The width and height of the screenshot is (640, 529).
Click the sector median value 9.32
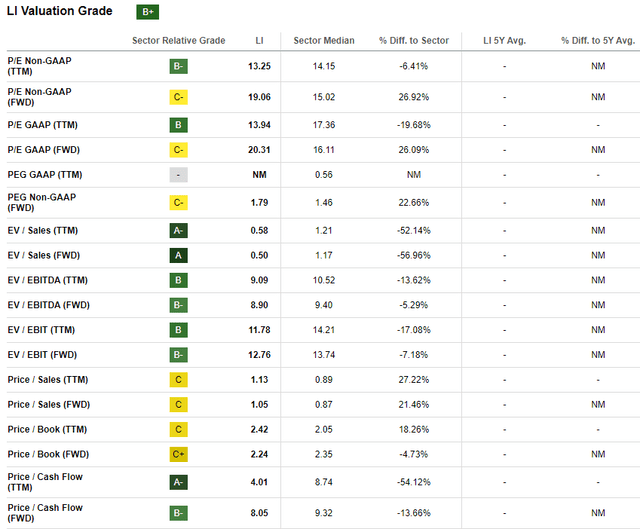click(324, 513)
